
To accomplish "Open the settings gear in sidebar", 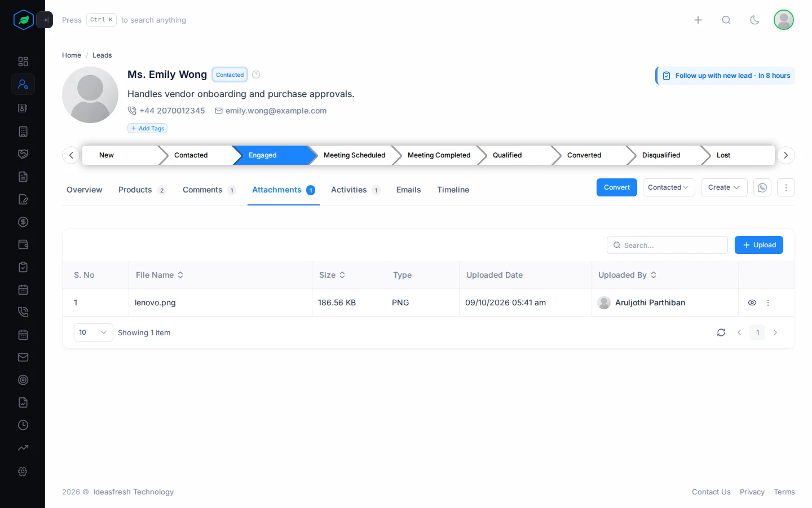I will (23, 471).
